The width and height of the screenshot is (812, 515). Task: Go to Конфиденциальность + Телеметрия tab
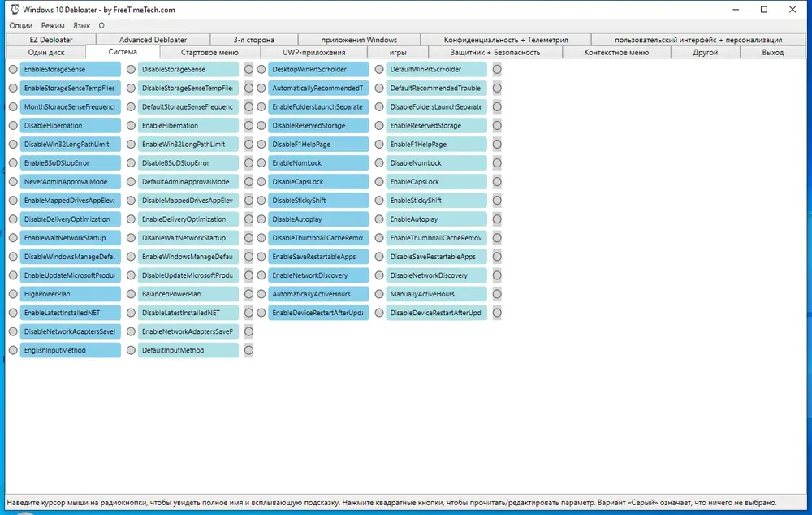click(505, 39)
